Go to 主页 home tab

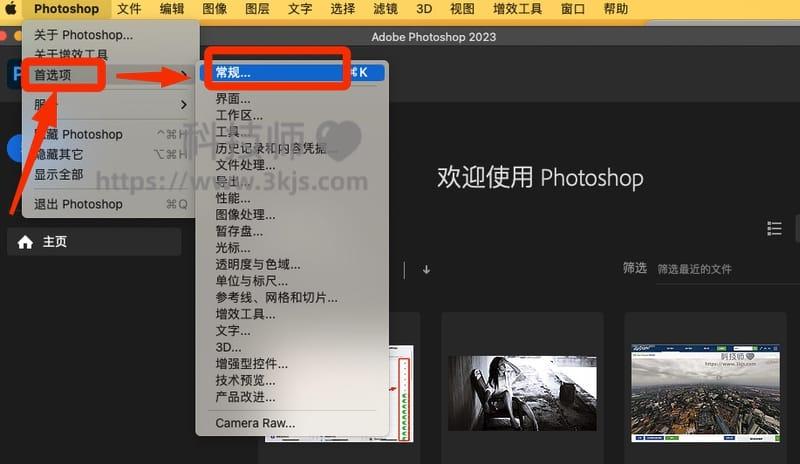[x=94, y=241]
